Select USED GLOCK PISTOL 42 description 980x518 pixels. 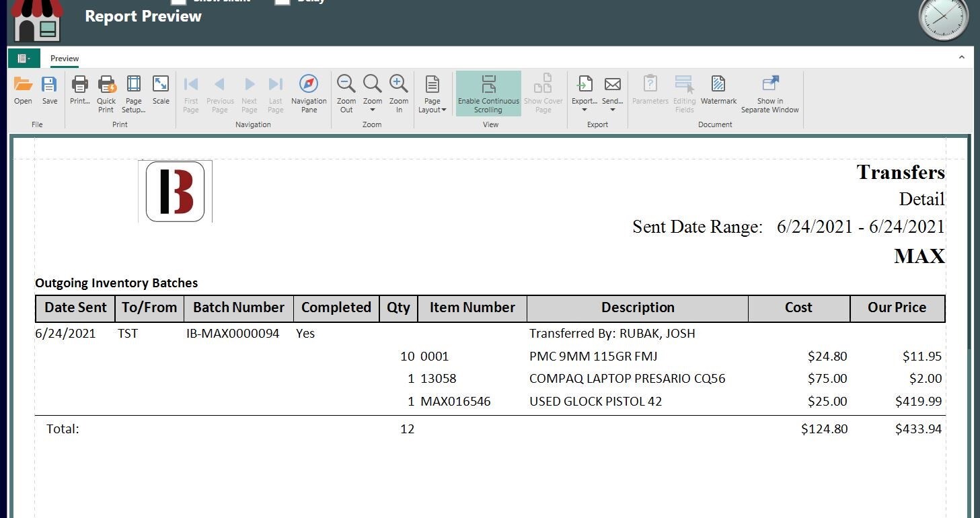coord(595,402)
